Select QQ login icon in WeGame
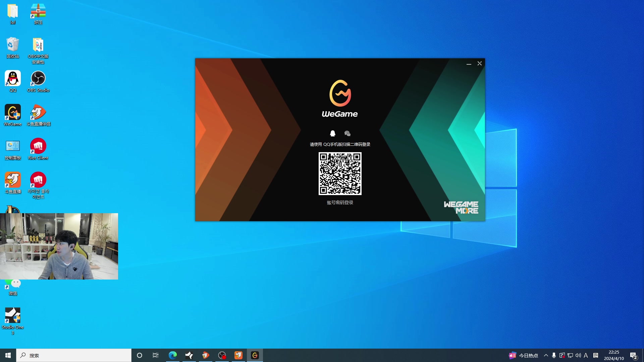Screen dimensions: 644x362 (x=332, y=133)
